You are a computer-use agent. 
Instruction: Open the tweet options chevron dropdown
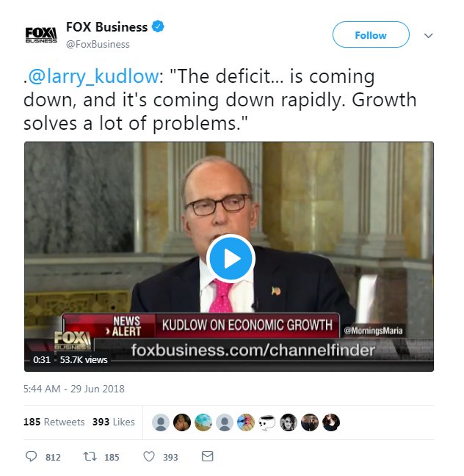(429, 35)
